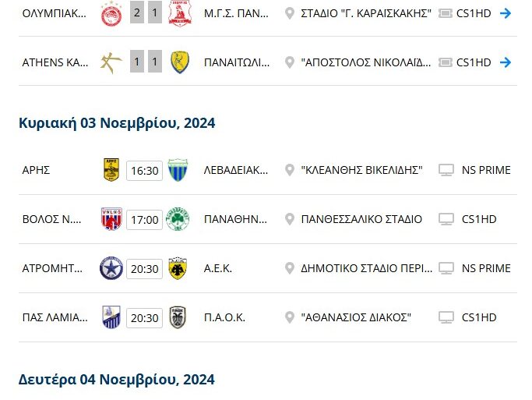
Task: Click the 17:00 kickoff time box
Action: tap(144, 220)
